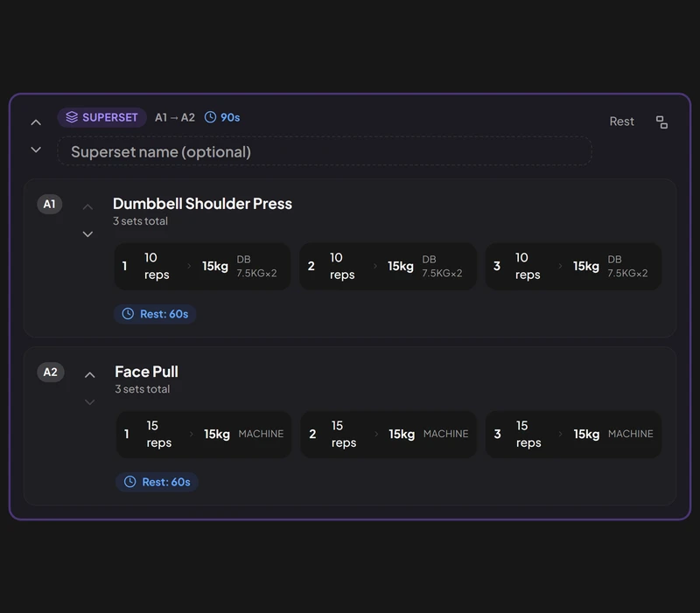Open the Face Pull exercise title
The height and width of the screenshot is (613, 700).
[x=146, y=372]
